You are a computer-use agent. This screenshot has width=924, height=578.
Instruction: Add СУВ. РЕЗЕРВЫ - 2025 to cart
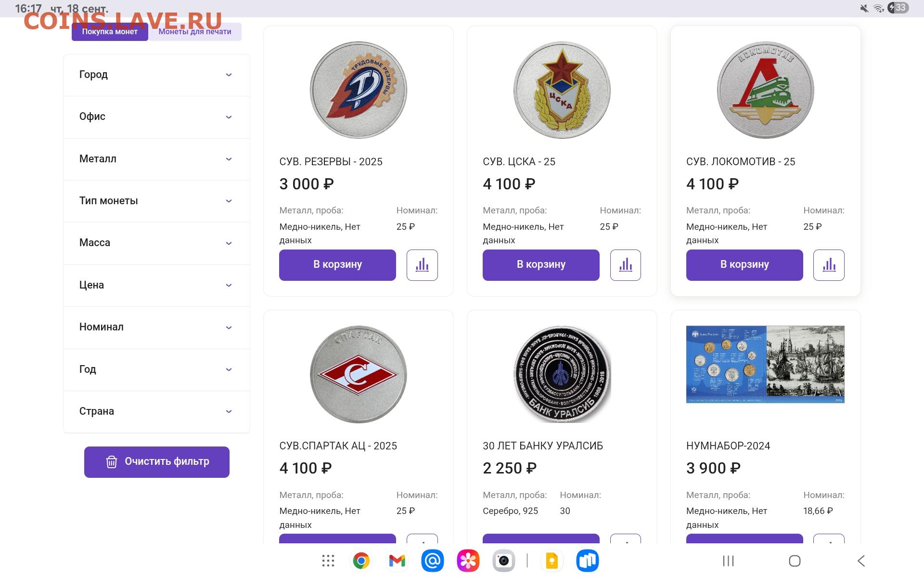click(x=337, y=265)
